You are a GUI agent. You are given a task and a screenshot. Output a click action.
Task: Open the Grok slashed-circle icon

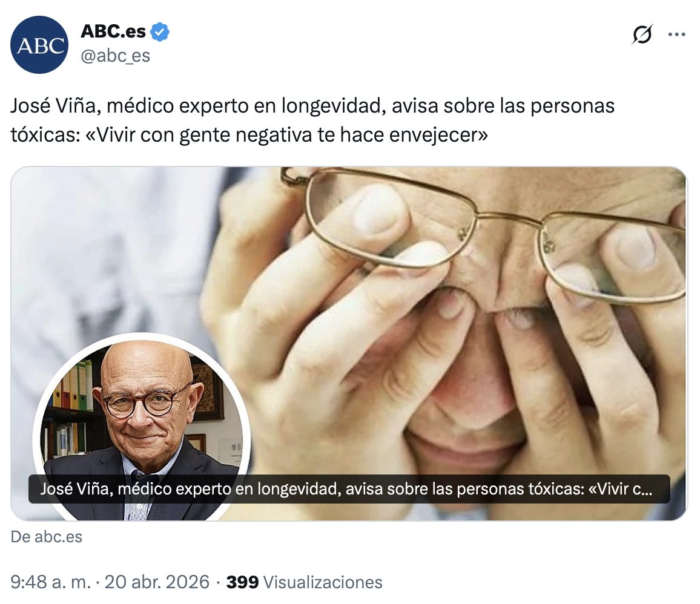(642, 34)
